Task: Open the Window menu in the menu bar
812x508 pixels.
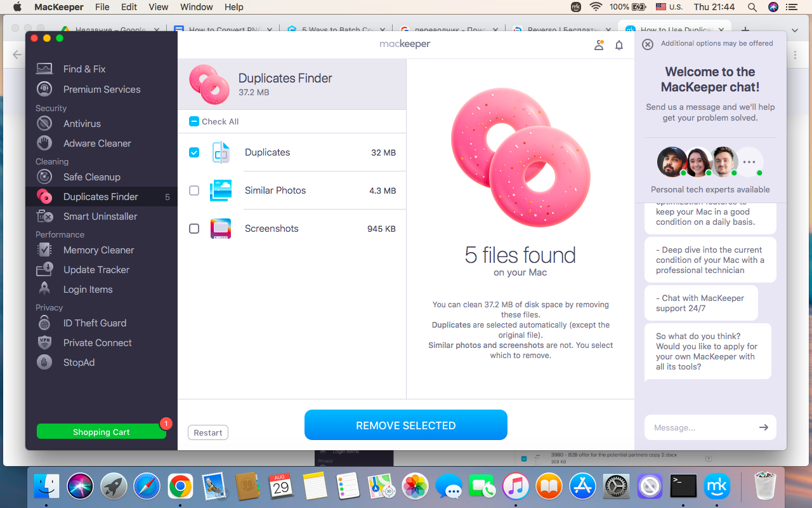Action: click(x=196, y=7)
